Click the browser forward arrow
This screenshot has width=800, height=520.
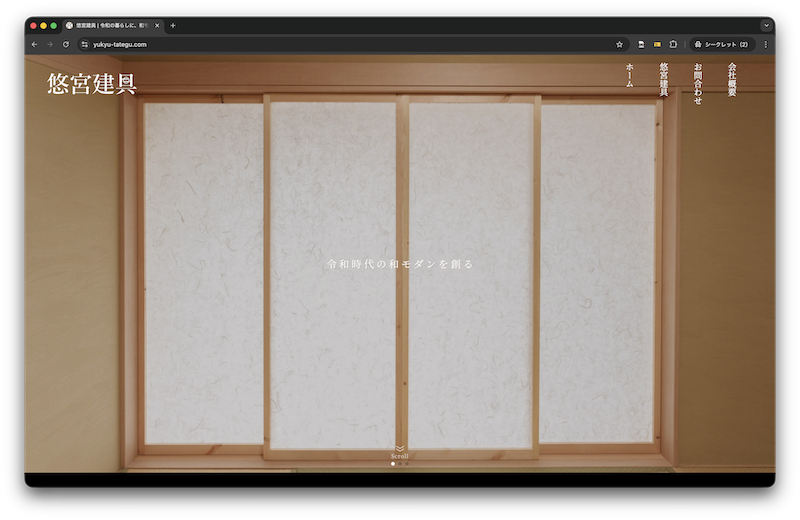pos(50,44)
